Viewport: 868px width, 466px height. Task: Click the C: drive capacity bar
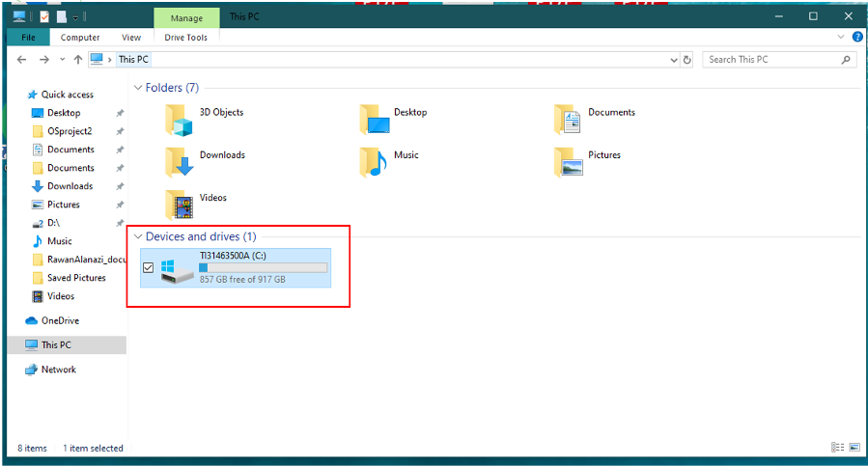[263, 268]
